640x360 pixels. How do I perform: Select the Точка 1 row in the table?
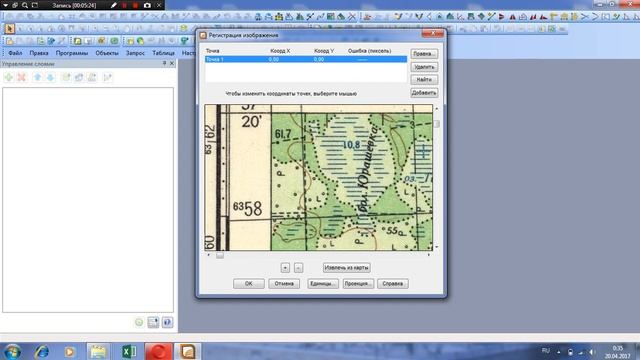tap(306, 59)
